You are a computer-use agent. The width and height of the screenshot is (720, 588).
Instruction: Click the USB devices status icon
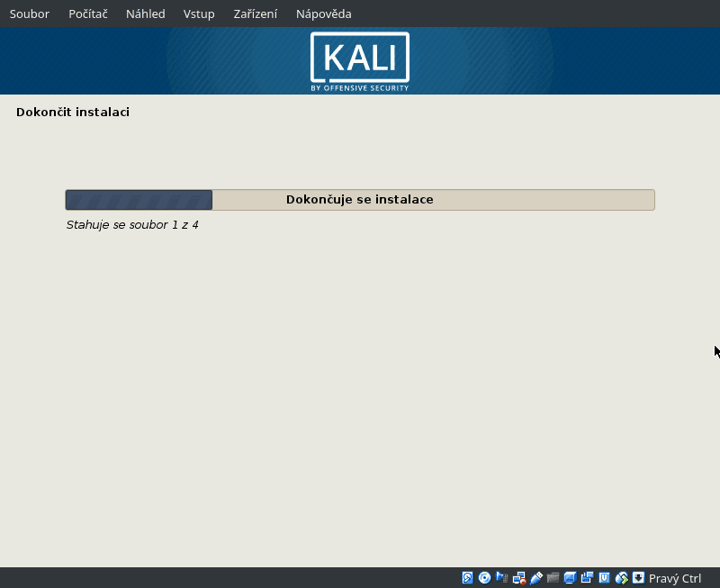coord(535,578)
